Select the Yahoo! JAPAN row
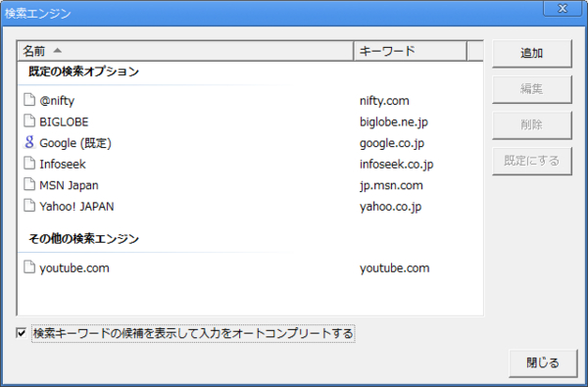Viewport: 588px width, 387px height. pyautogui.click(x=250, y=207)
